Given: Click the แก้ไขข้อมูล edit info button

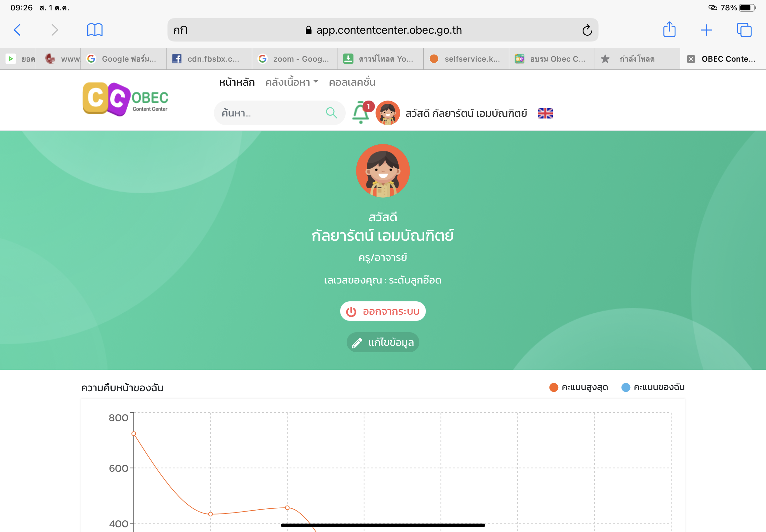Looking at the screenshot, I should point(383,342).
